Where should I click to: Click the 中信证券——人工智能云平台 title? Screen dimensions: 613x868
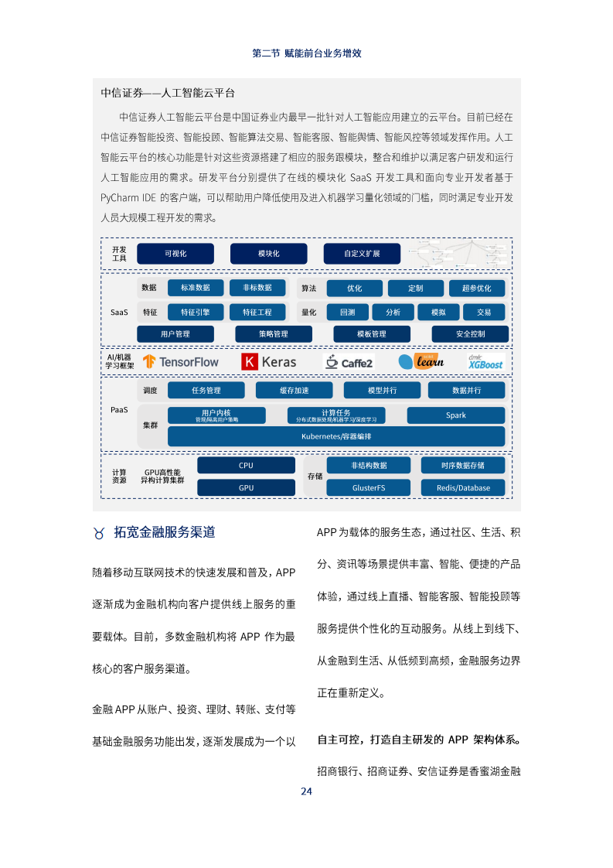tap(167, 94)
